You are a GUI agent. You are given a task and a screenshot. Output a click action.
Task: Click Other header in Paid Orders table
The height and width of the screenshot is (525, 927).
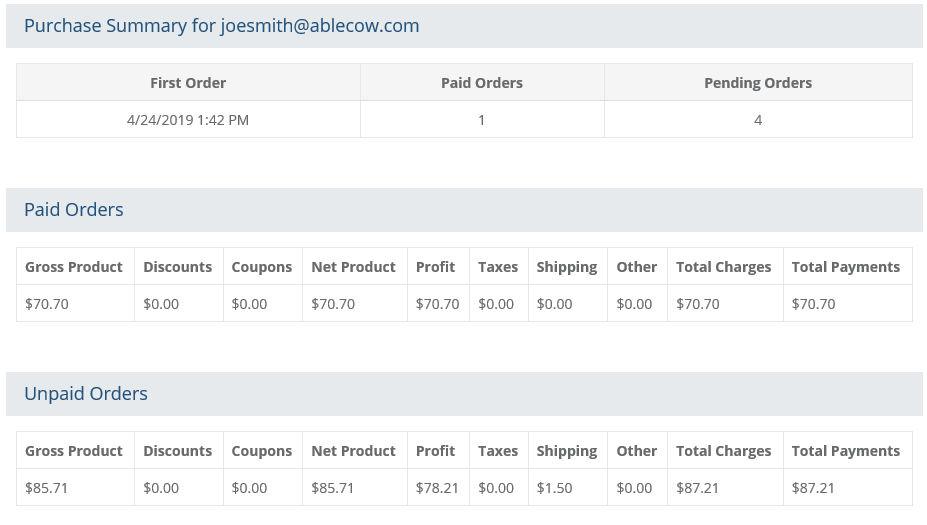[x=637, y=267]
